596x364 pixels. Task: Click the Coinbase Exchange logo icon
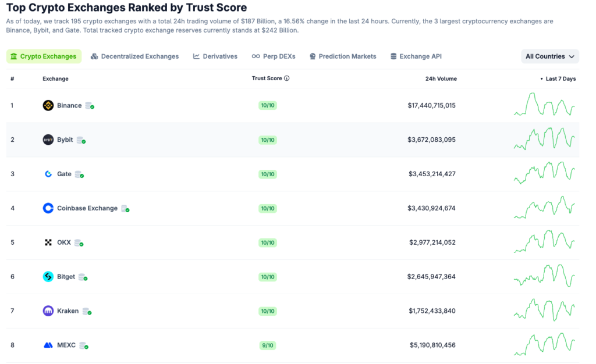coord(48,208)
